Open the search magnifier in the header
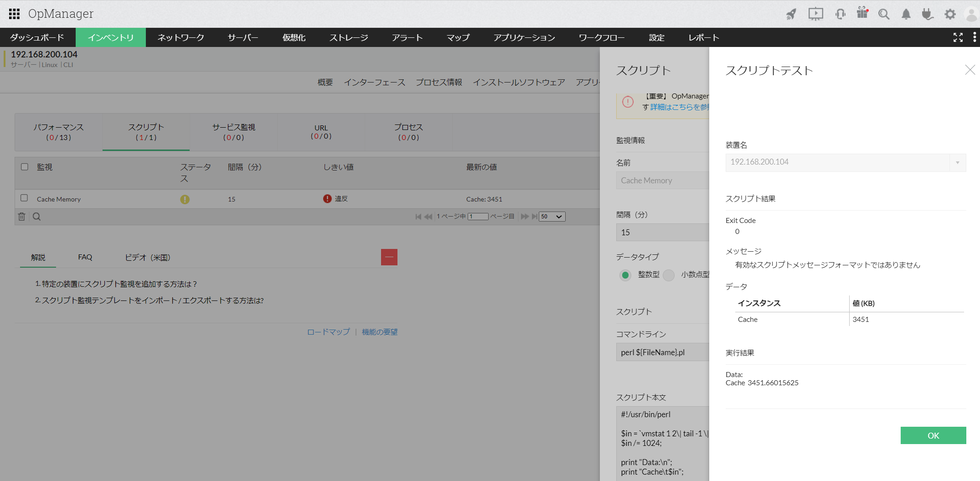 tap(884, 14)
